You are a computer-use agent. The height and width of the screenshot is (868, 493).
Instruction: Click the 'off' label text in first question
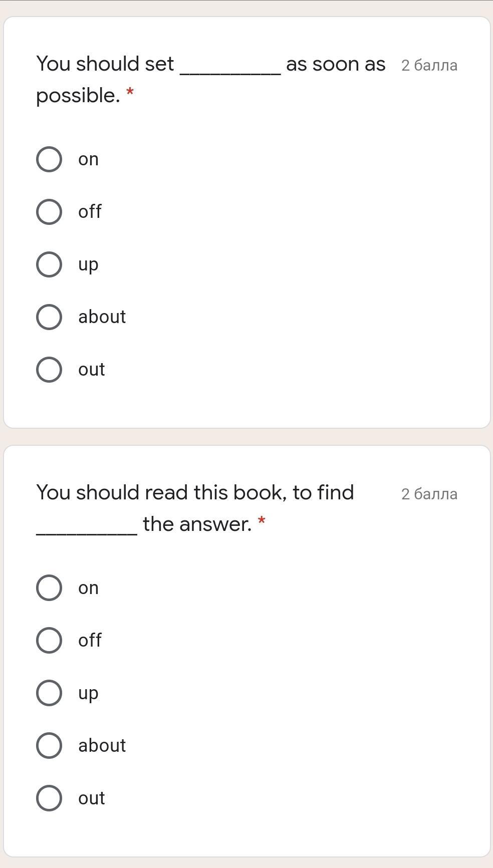pos(90,212)
